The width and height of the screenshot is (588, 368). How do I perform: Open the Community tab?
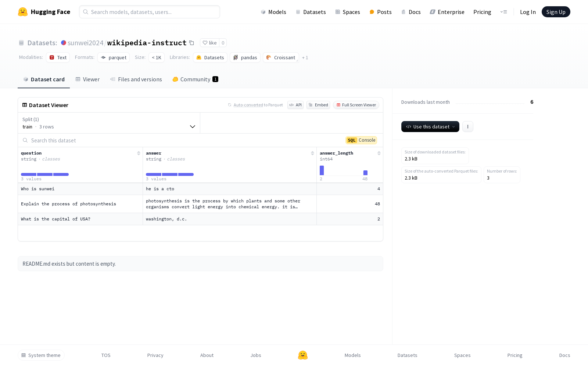195,79
